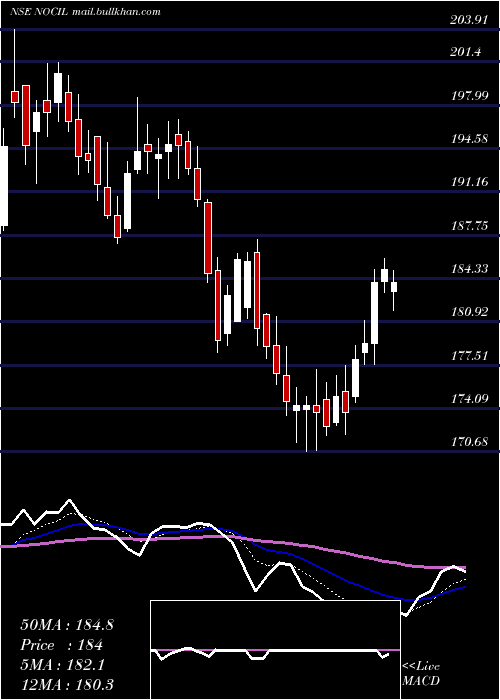Click the NSE NOCIL mail.bullkhan.com title text
500x700 pixels.
pyautogui.click(x=85, y=12)
